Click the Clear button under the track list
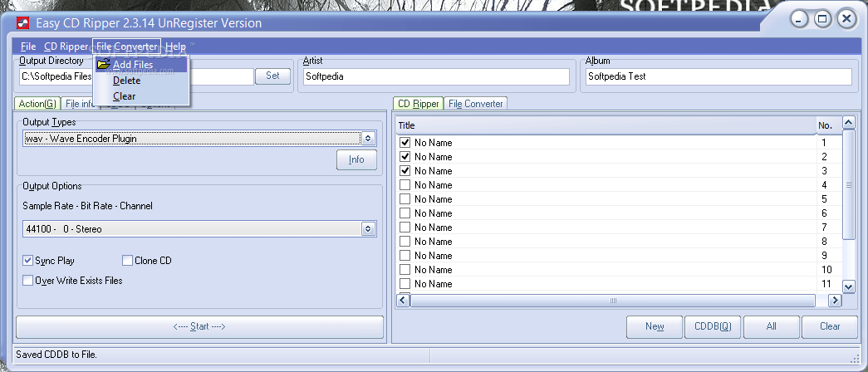 (x=830, y=326)
